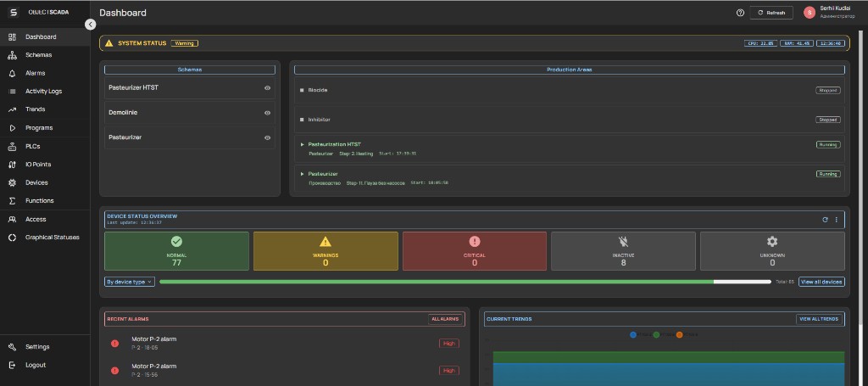The image size is (868, 386).
Task: Click Running badge for Pasteurizer area
Action: coord(828,174)
